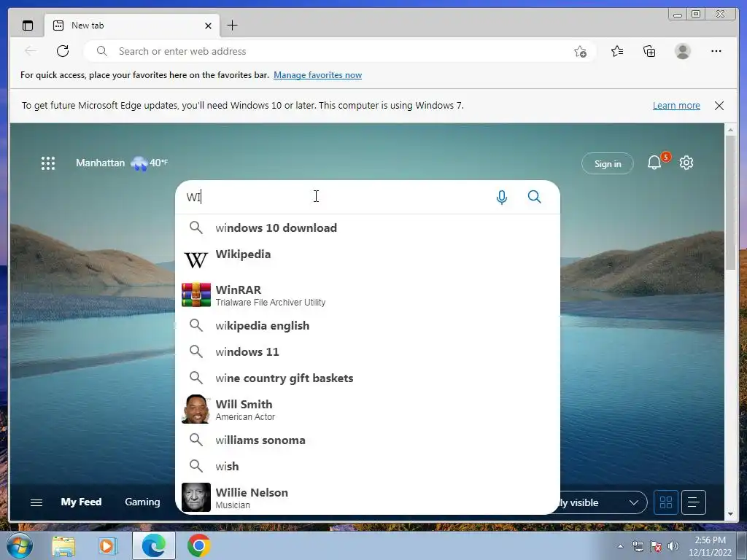Switch to list view layout
Screen dimensions: 747x560
click(x=694, y=502)
